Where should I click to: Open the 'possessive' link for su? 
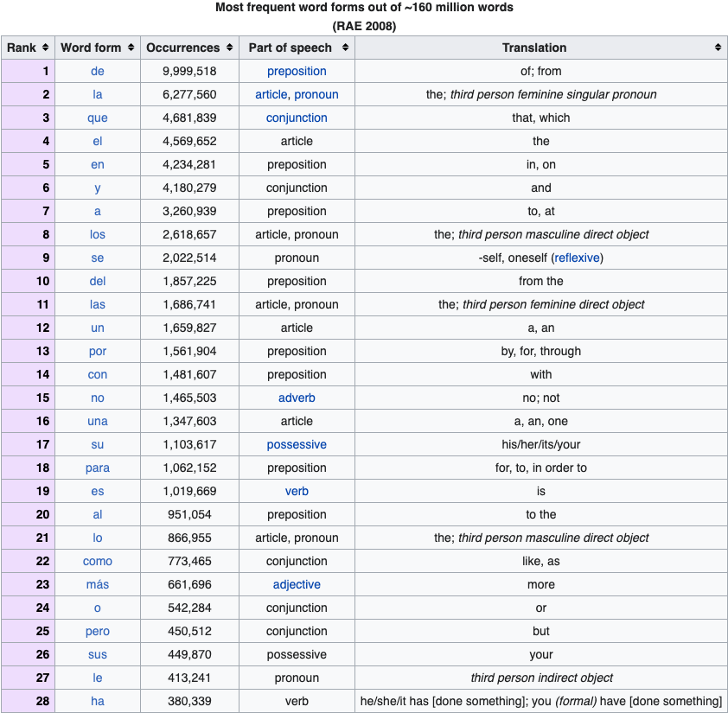297,444
